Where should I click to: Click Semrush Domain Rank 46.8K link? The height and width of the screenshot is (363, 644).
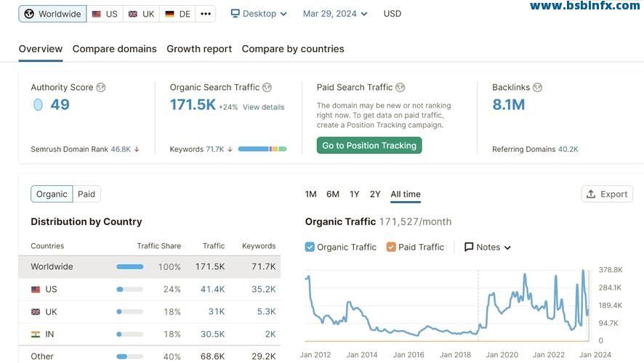[81, 150]
